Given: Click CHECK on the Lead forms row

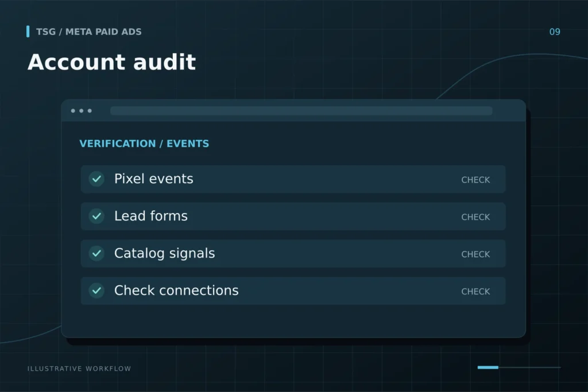Looking at the screenshot, I should click(x=475, y=217).
